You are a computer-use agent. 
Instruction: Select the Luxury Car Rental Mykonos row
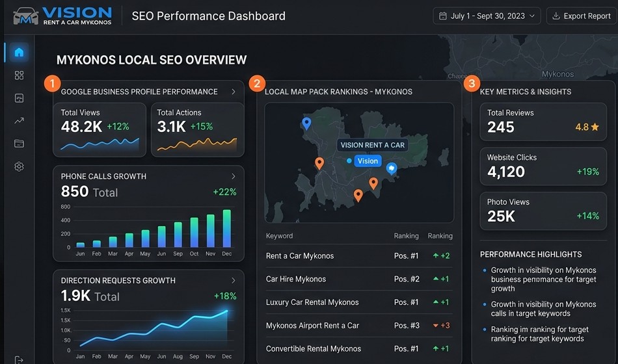[x=359, y=302]
